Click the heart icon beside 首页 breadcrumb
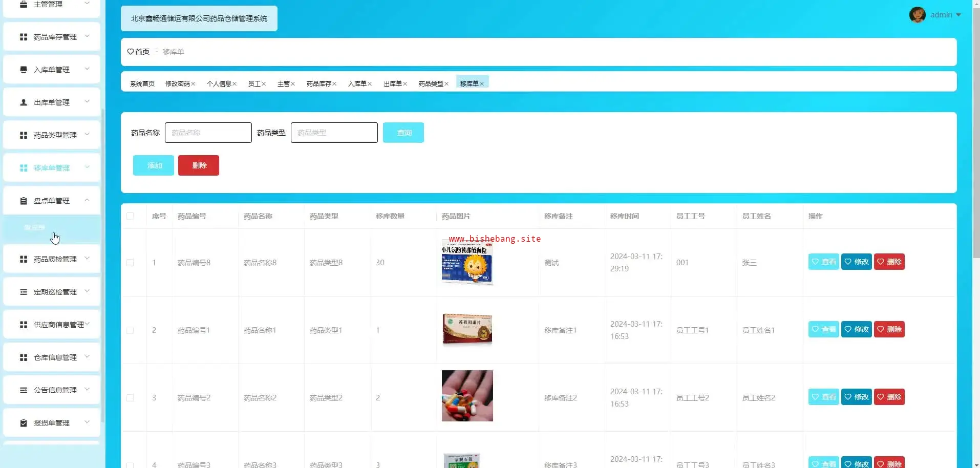Screen dimensions: 980x468 click(x=131, y=52)
